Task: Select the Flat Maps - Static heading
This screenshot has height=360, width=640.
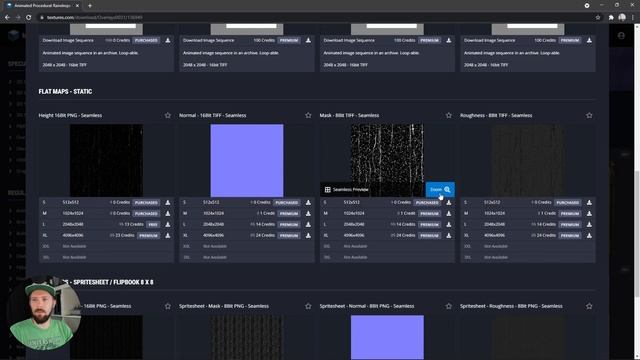Action: [65, 91]
